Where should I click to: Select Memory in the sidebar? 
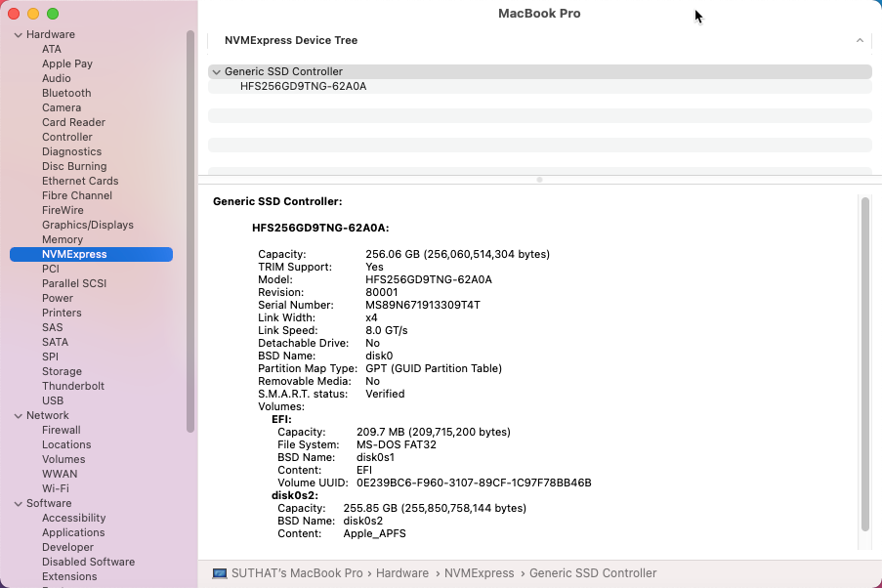tap(62, 239)
